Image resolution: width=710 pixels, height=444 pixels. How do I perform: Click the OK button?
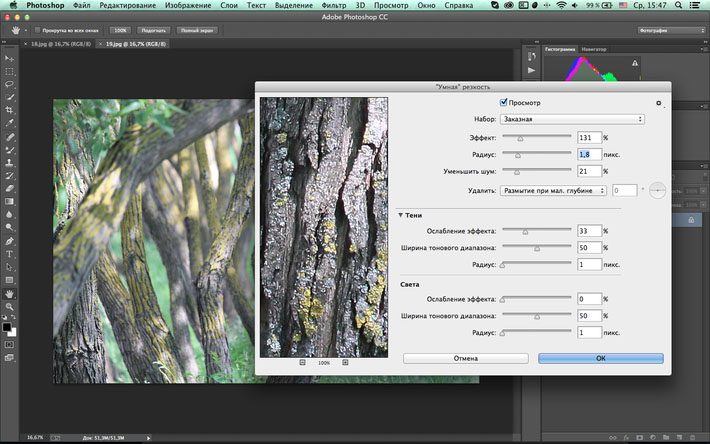click(600, 357)
